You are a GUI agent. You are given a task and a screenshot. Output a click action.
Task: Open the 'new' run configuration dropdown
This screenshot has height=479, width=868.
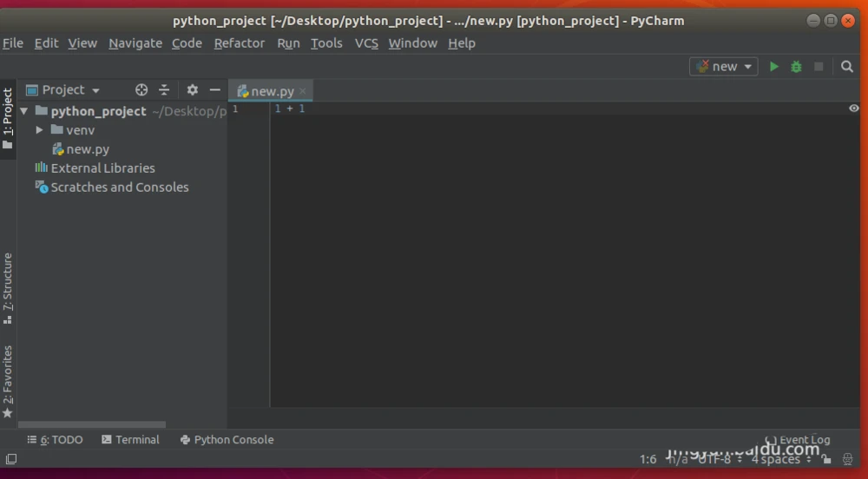724,67
